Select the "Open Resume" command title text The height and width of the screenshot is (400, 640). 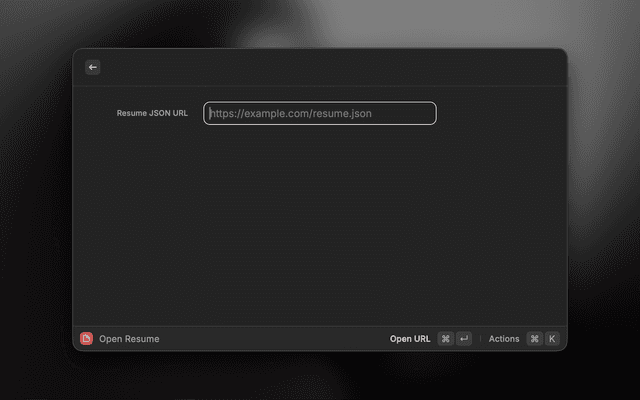coord(129,339)
